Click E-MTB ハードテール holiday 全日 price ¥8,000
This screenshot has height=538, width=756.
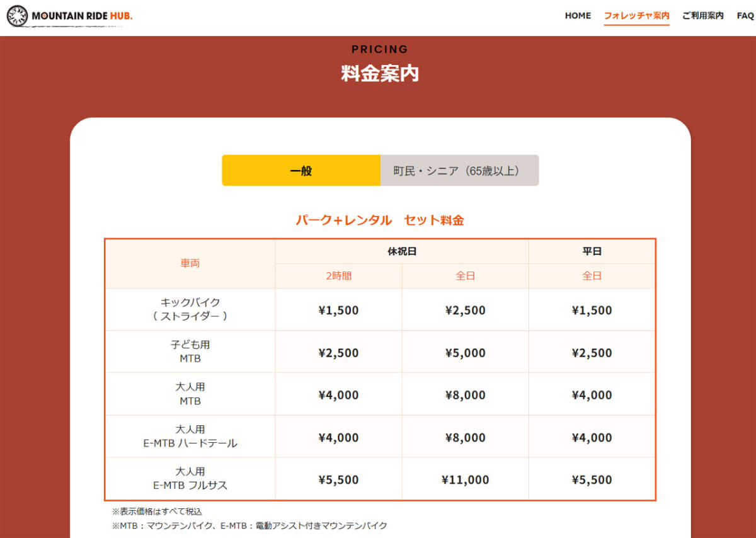click(466, 437)
